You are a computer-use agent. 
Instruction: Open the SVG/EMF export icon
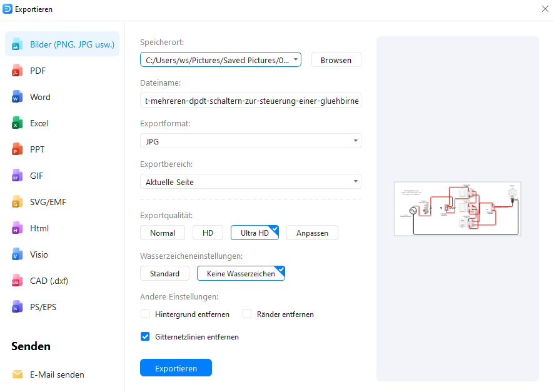[x=18, y=203]
